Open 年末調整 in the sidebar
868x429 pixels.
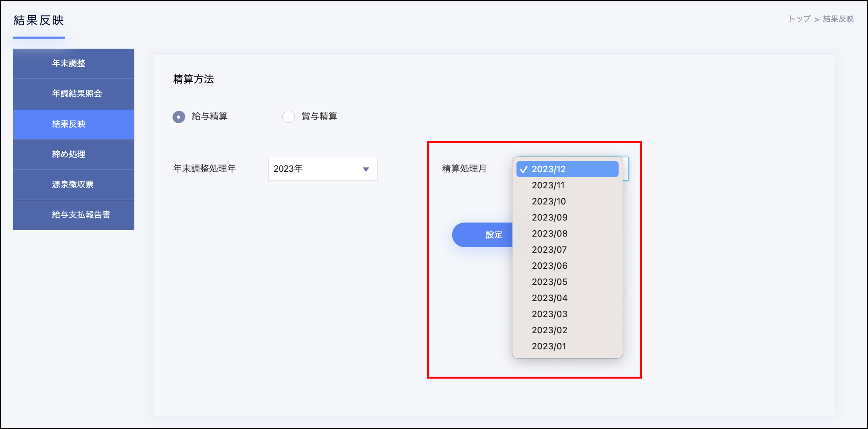pyautogui.click(x=73, y=63)
